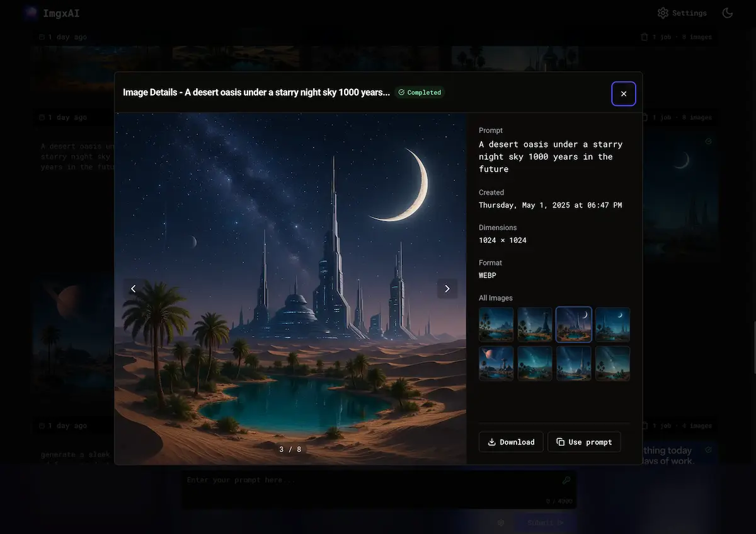Image resolution: width=756 pixels, height=534 pixels.
Task: Close the Image Details dialog
Action: 624,94
